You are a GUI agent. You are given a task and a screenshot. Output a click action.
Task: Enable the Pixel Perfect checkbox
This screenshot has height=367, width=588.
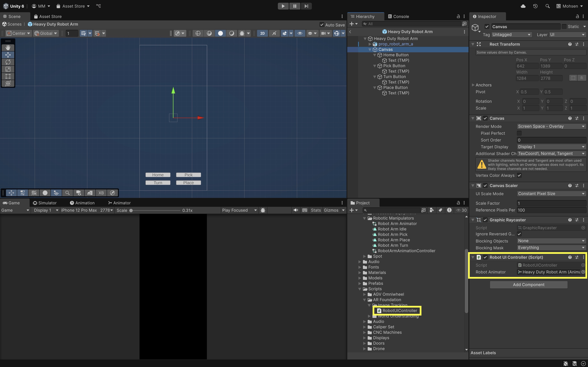pyautogui.click(x=519, y=133)
